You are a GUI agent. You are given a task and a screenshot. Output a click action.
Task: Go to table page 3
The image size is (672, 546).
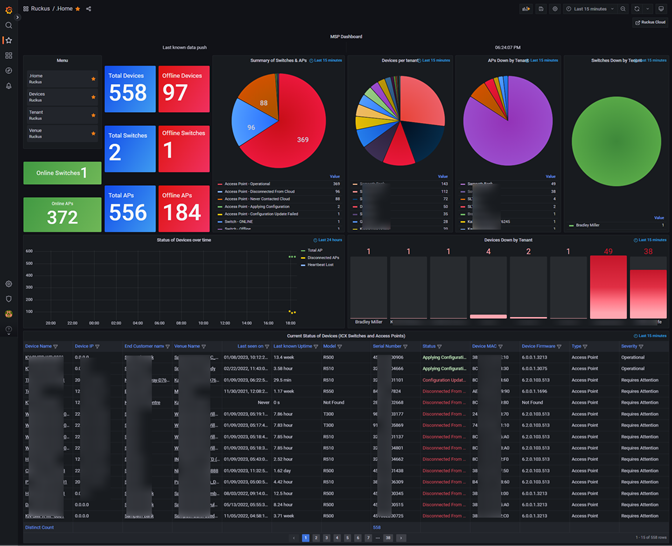327,538
